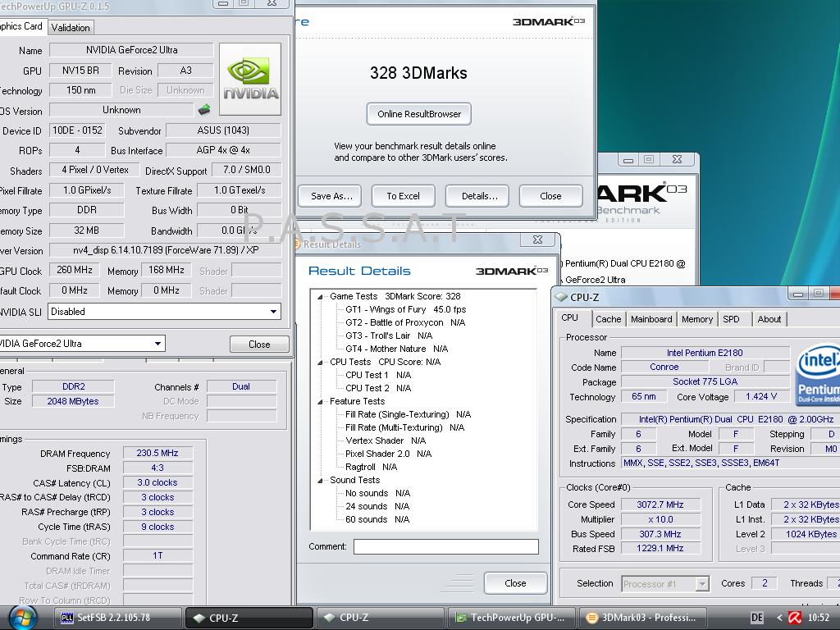Switch to the Cache tab in CPU-Z

pos(609,319)
